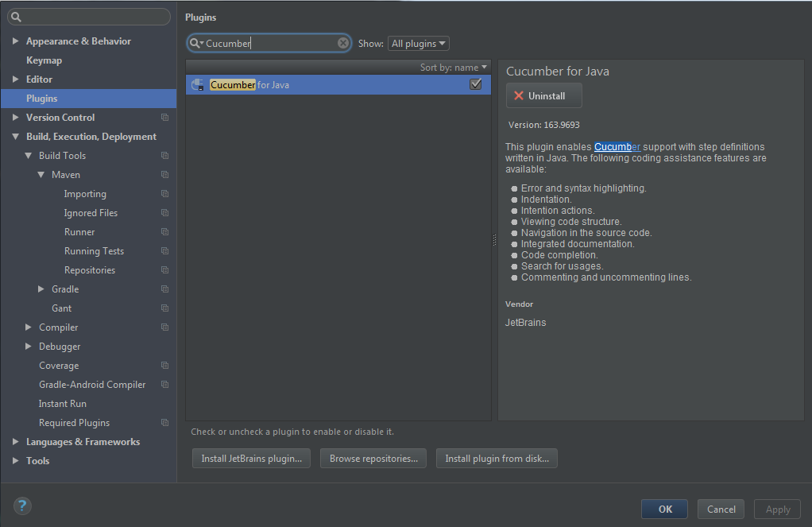Clear the Cucumber search using the X icon

pos(342,43)
